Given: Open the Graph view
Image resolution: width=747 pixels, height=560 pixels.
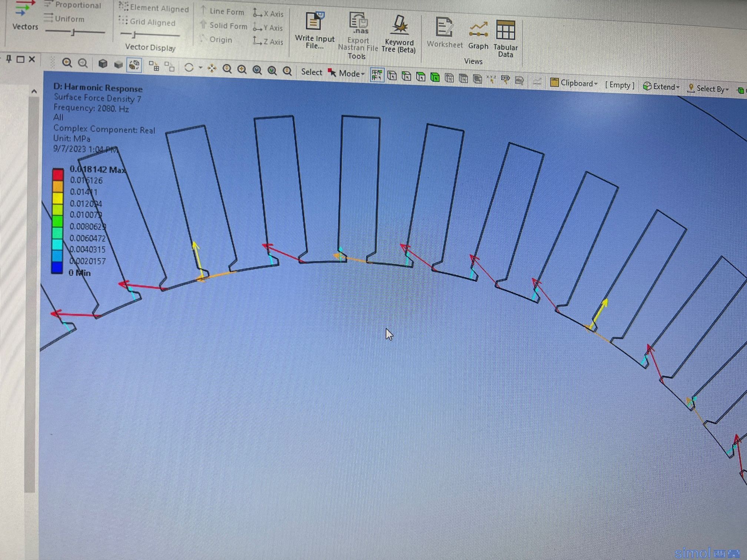Looking at the screenshot, I should pos(478,36).
